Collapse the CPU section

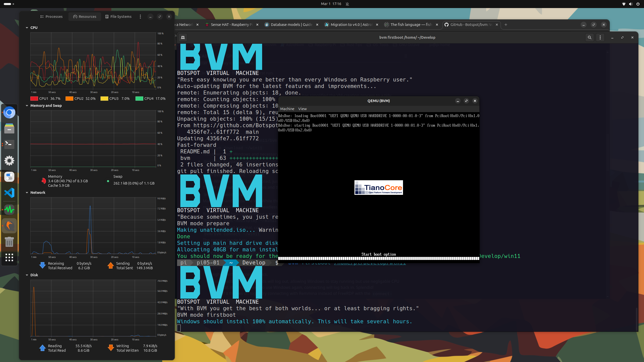(27, 28)
